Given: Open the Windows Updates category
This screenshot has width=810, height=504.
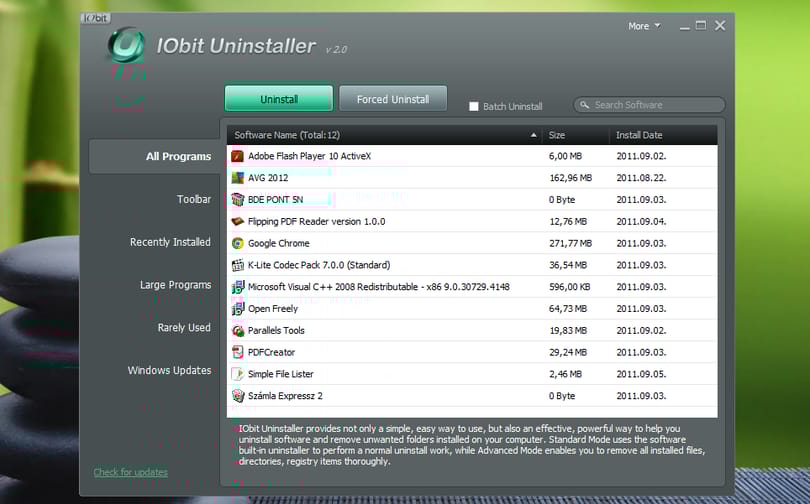Looking at the screenshot, I should 169,370.
